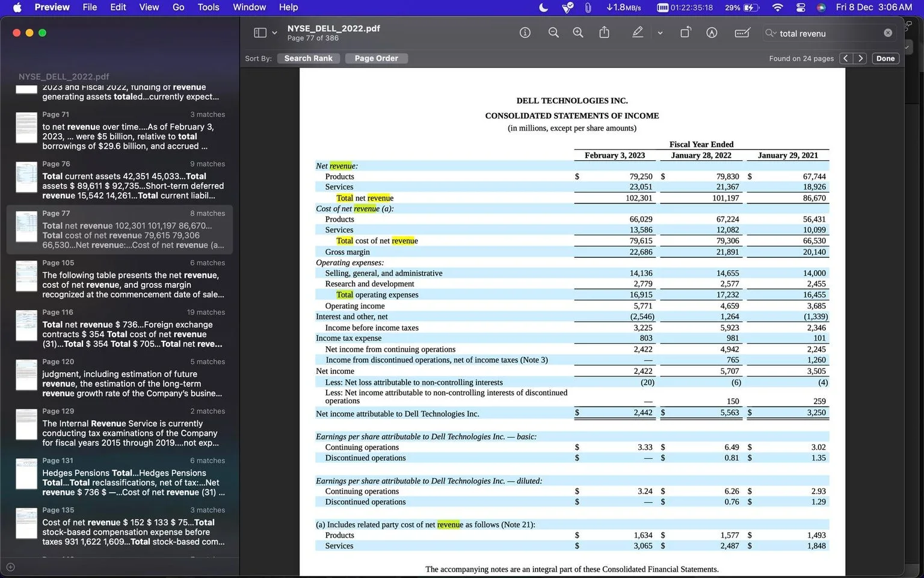Open the Share icon in toolbar

click(604, 33)
